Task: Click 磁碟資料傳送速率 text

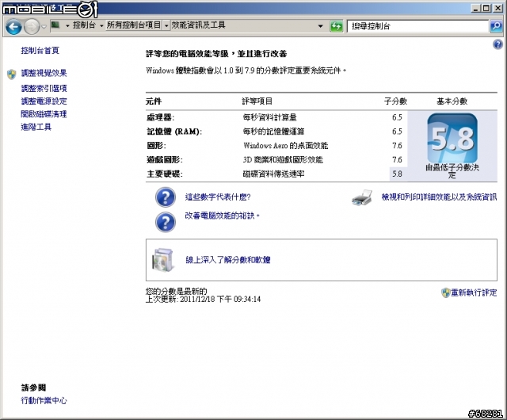Action: 273,174
